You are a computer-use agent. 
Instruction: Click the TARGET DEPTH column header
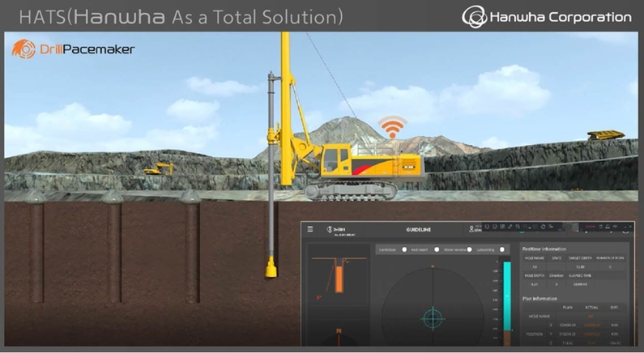(x=580, y=258)
